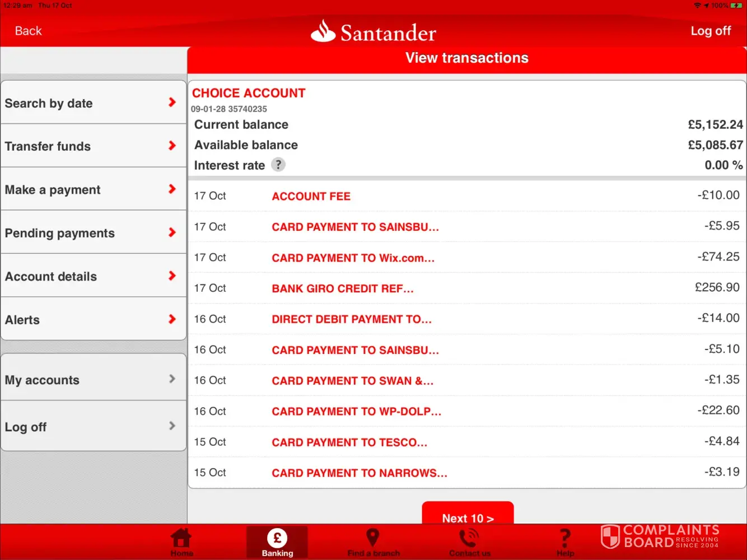Viewport: 747px width, 560px height.
Task: Tap the Find a branch pin icon
Action: tap(372, 538)
